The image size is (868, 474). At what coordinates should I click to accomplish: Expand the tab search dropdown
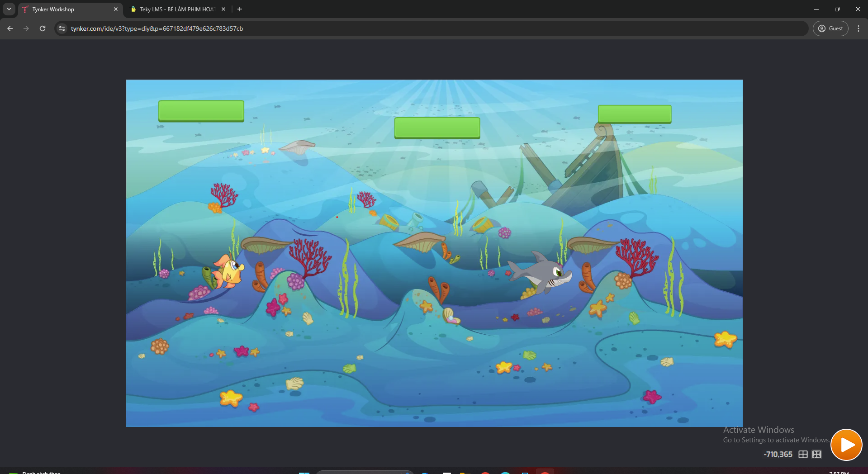[x=9, y=9]
